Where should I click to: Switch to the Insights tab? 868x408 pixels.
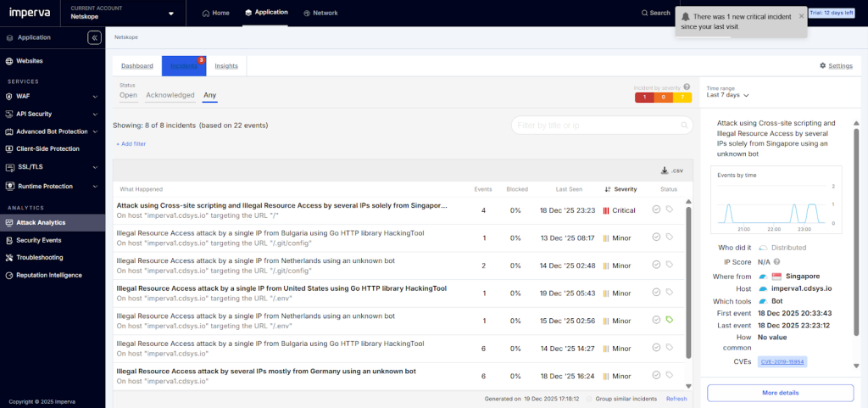tap(226, 66)
